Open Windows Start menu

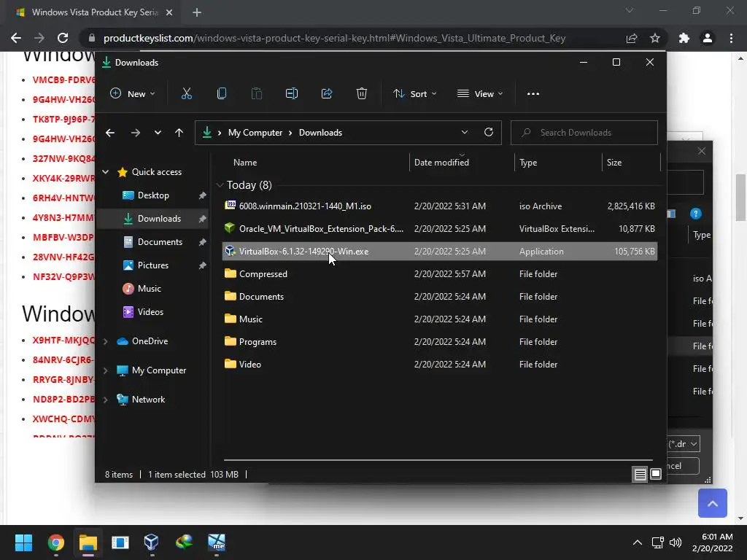pos(23,542)
